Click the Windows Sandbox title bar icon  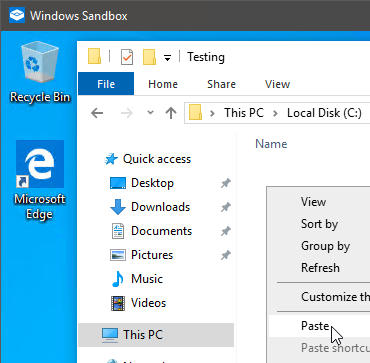tap(17, 15)
